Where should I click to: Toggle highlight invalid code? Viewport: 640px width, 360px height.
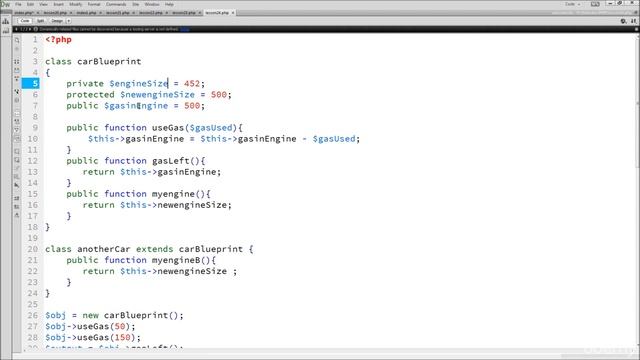(x=17, y=121)
